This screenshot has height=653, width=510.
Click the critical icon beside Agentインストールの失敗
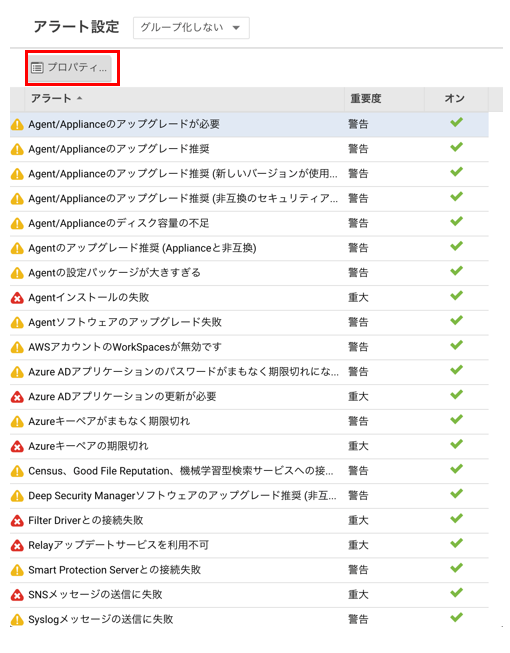coord(17,298)
